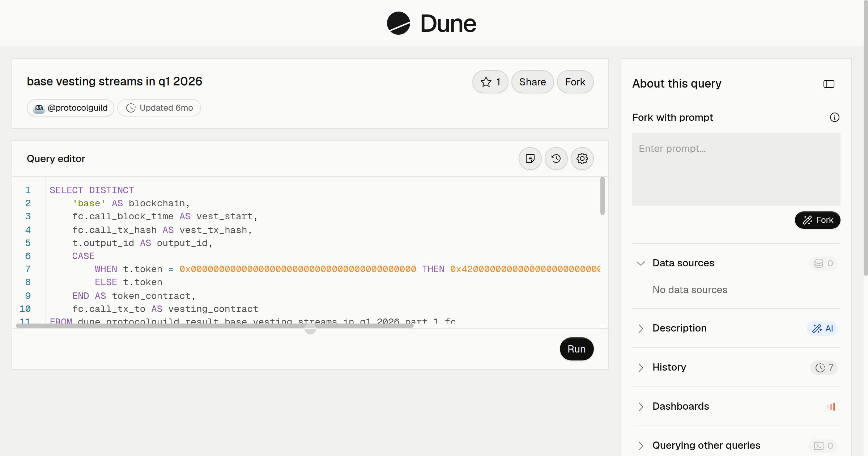Open the Dune logo home link
This screenshot has width=868, height=456.
click(x=431, y=23)
